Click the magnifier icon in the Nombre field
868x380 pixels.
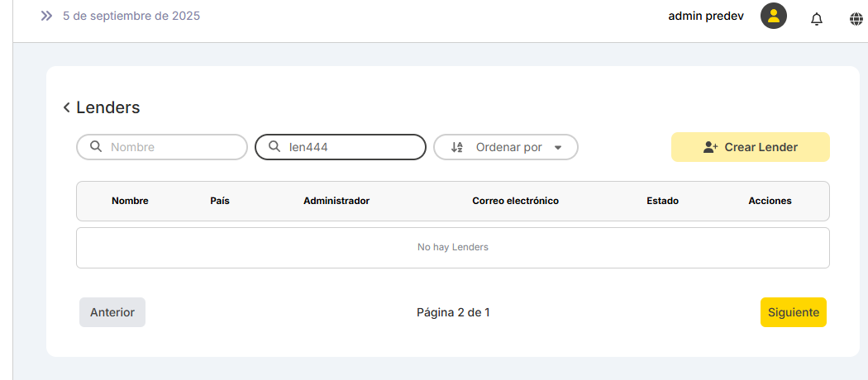[x=96, y=147]
